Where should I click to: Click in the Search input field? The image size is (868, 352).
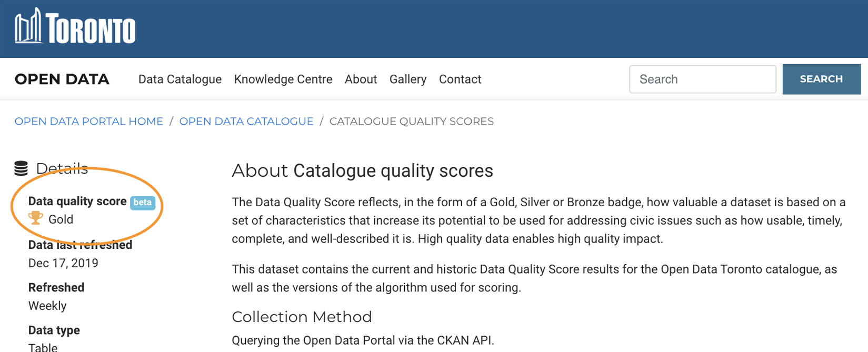click(x=703, y=79)
